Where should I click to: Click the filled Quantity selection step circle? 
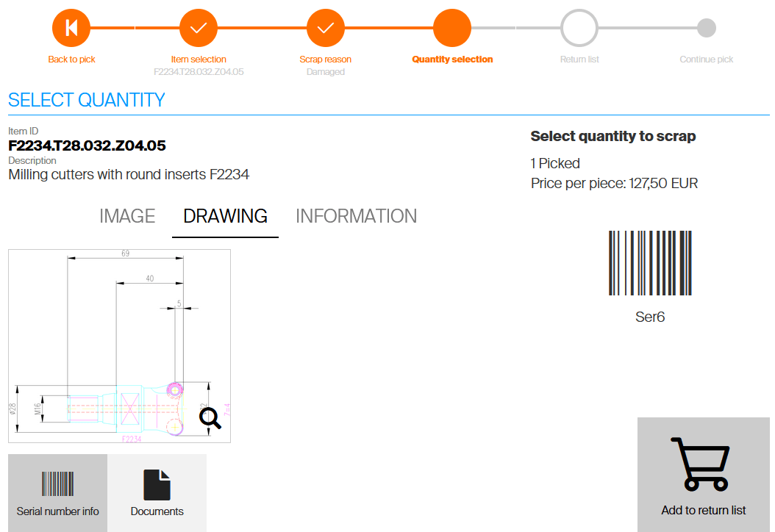click(x=452, y=29)
